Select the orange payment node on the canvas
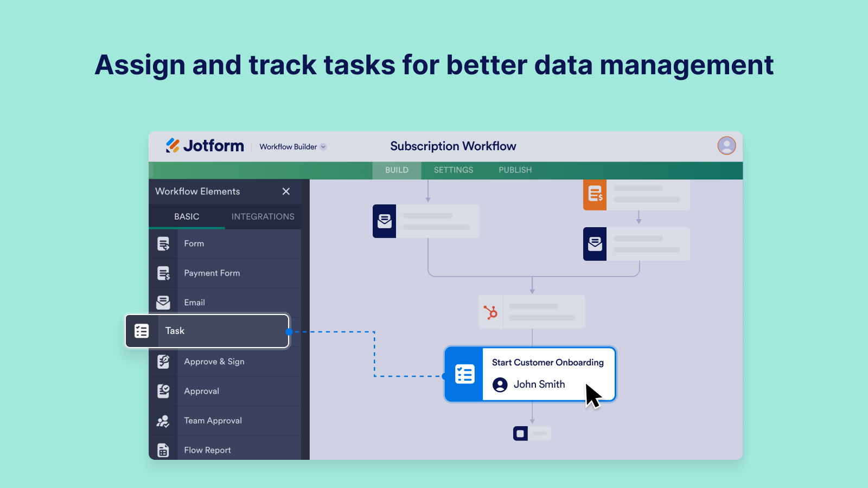868x488 pixels. coord(595,195)
